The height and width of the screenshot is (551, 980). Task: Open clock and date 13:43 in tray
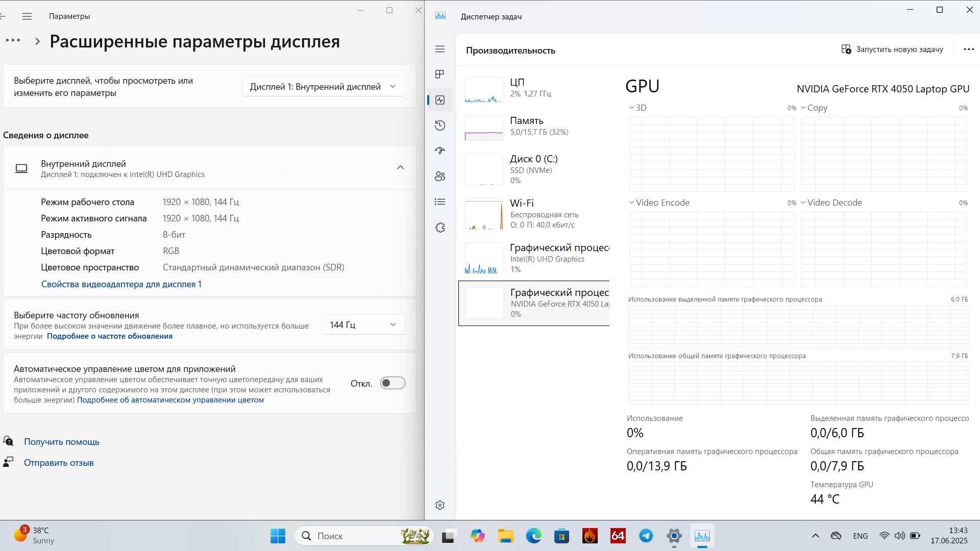(x=949, y=536)
